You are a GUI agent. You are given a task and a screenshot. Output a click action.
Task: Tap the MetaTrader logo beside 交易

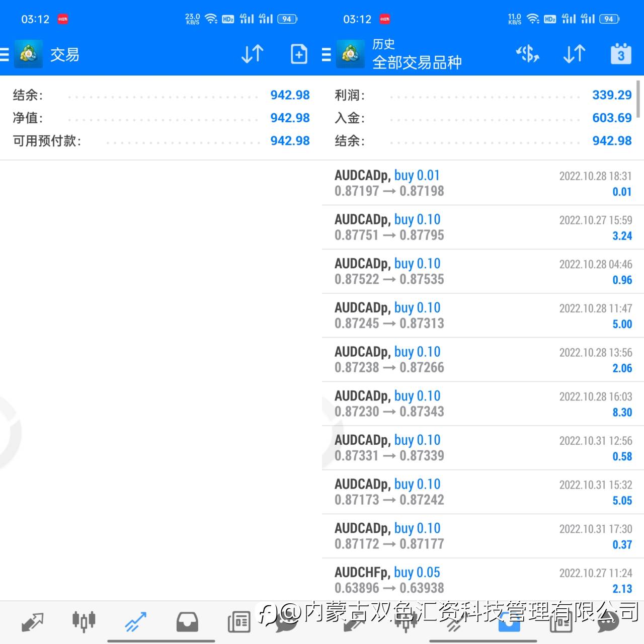(x=28, y=54)
